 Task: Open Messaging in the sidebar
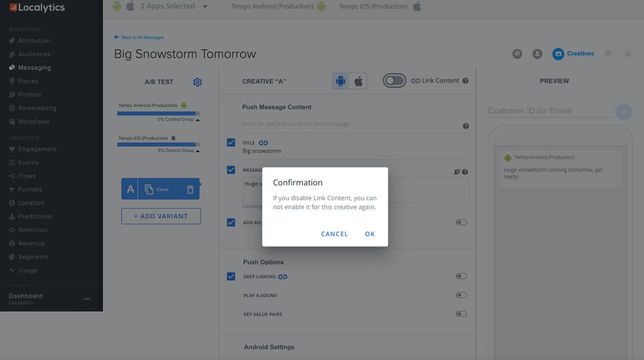pos(34,68)
